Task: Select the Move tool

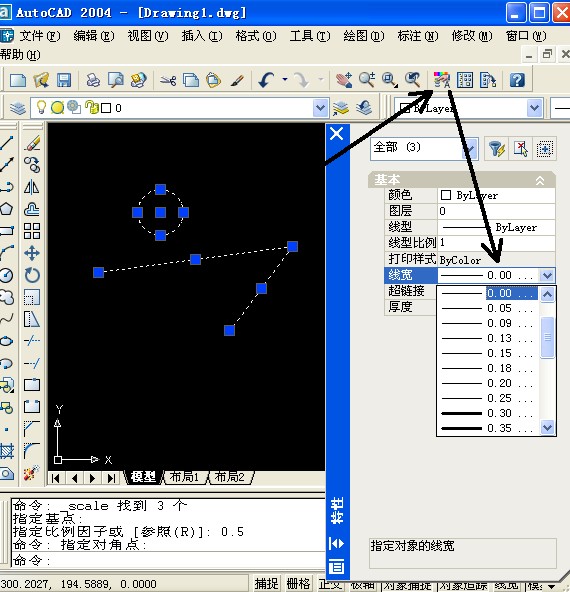Action: coord(32,253)
